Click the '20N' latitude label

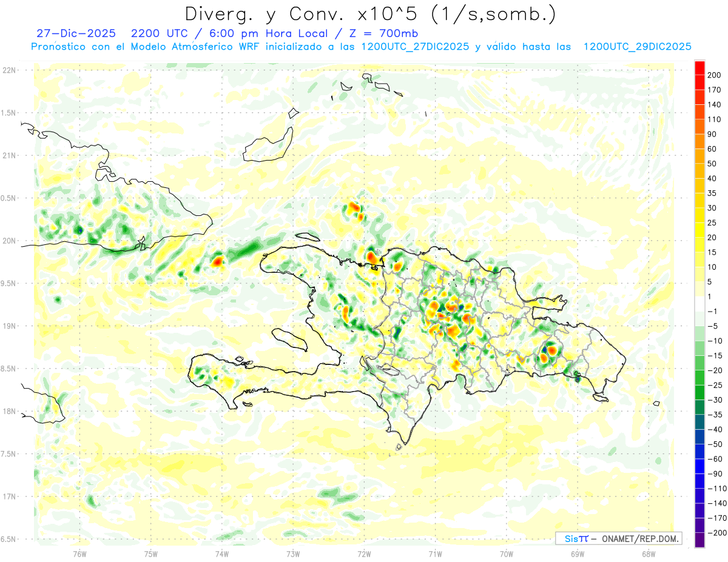(8, 241)
